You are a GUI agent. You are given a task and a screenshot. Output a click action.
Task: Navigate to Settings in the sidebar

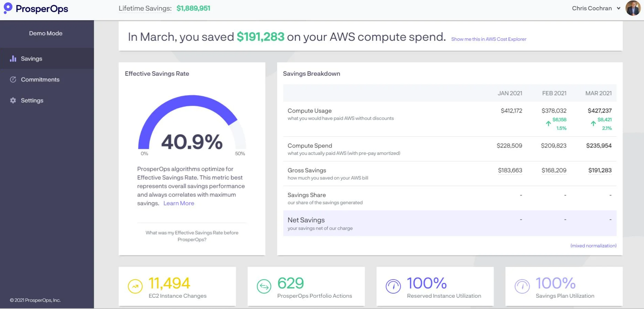pyautogui.click(x=32, y=100)
